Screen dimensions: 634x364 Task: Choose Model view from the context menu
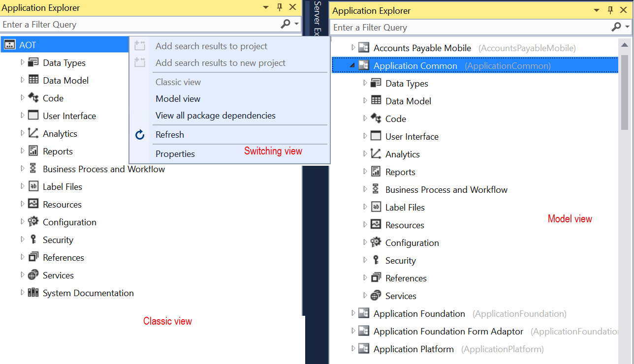pyautogui.click(x=178, y=99)
